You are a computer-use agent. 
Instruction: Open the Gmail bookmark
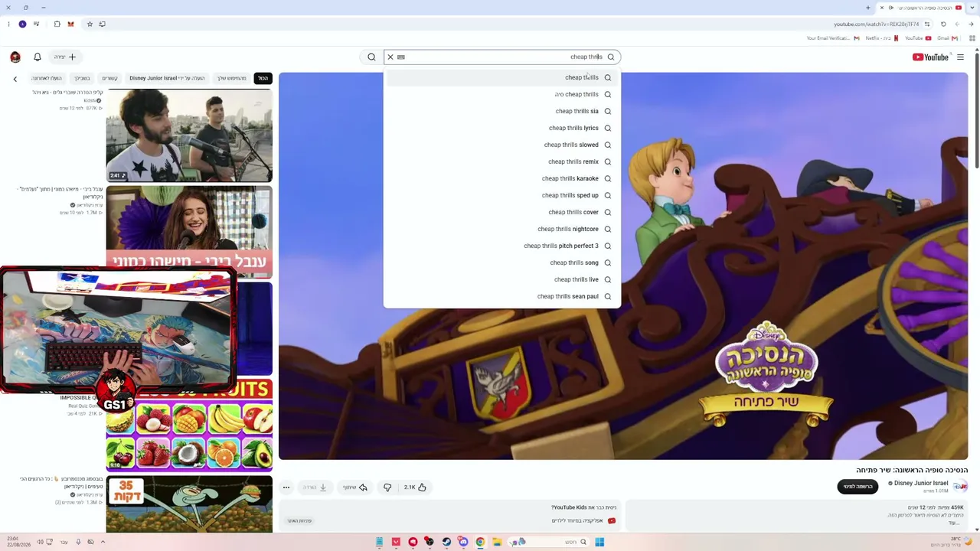coord(946,38)
